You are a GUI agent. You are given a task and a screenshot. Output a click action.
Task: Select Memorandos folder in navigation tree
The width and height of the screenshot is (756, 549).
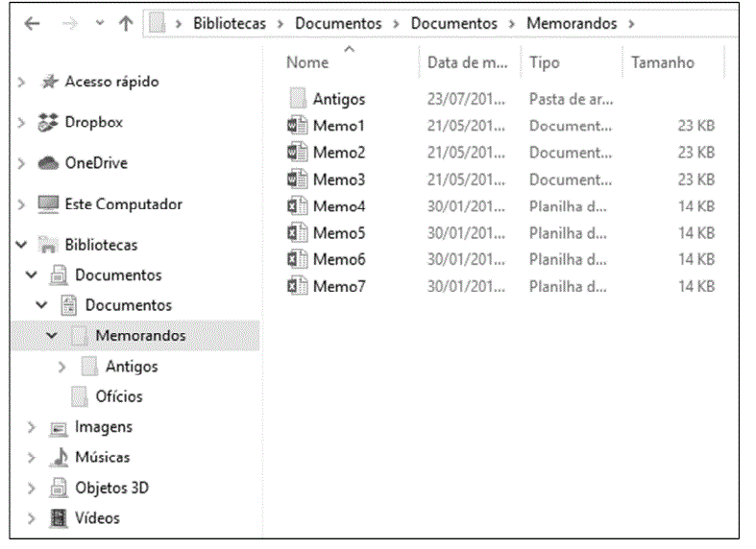[x=140, y=335]
